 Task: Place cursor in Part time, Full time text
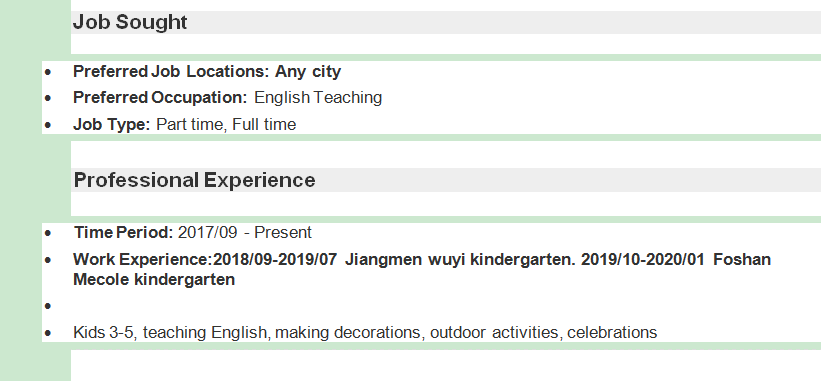click(226, 125)
